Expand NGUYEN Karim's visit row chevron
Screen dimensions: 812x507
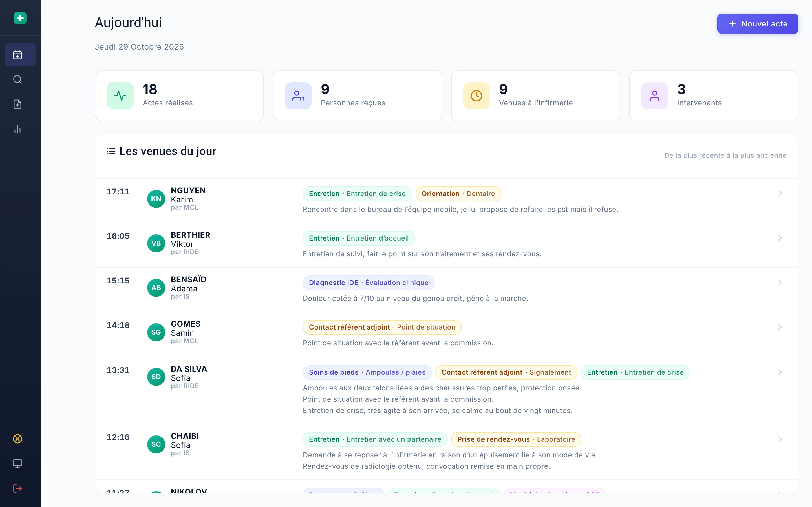coord(780,194)
